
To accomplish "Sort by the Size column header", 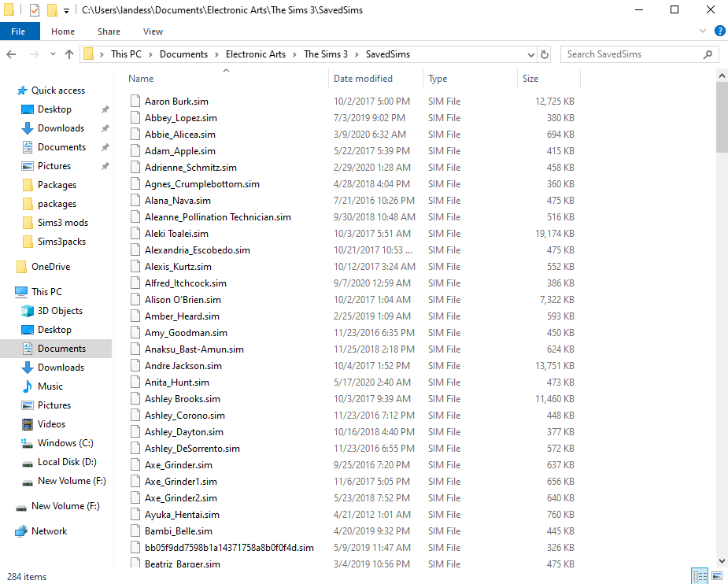I will coord(530,79).
